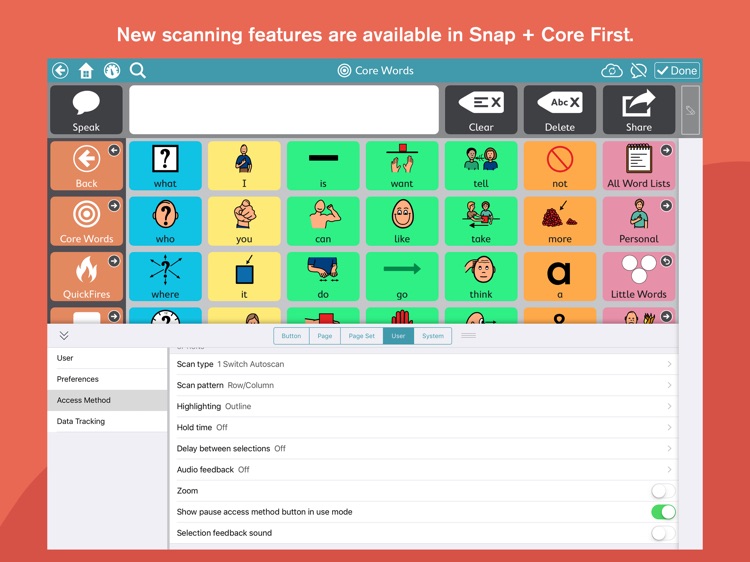Open the All Word Lists tile

tap(639, 166)
